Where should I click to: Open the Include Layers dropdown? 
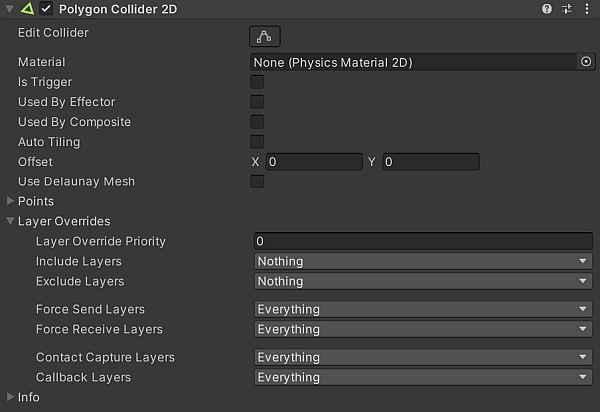coord(422,261)
